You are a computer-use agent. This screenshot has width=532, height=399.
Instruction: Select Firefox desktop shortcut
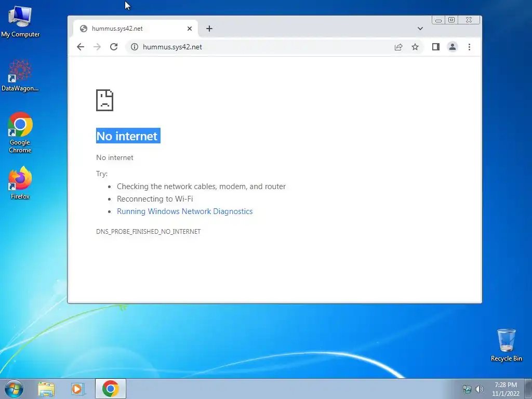20,182
